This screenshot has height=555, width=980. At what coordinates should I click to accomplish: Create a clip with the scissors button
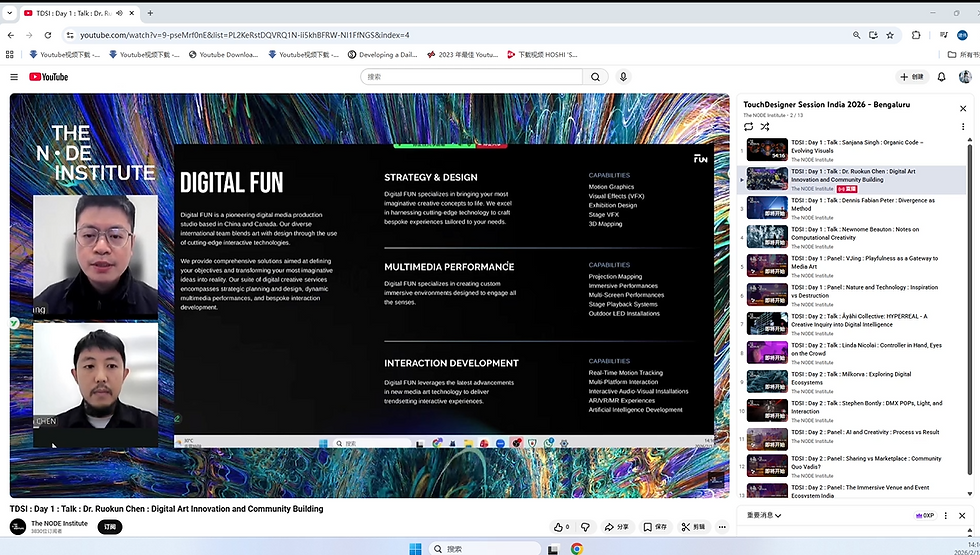pos(693,527)
